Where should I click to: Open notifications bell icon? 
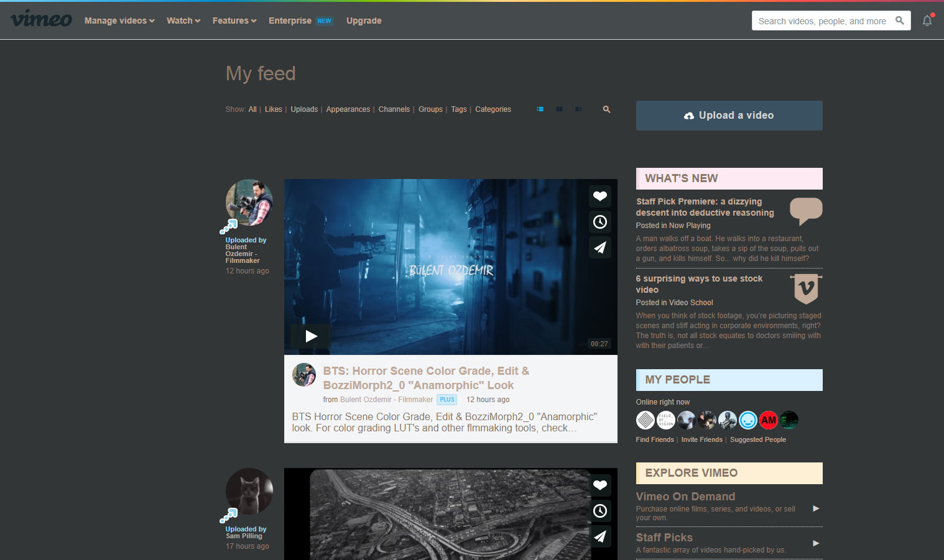927,21
